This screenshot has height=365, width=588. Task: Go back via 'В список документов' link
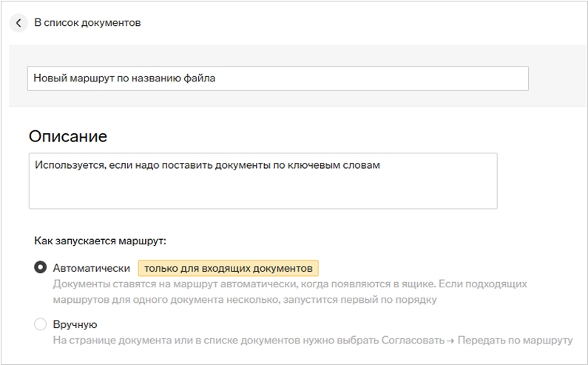87,23
